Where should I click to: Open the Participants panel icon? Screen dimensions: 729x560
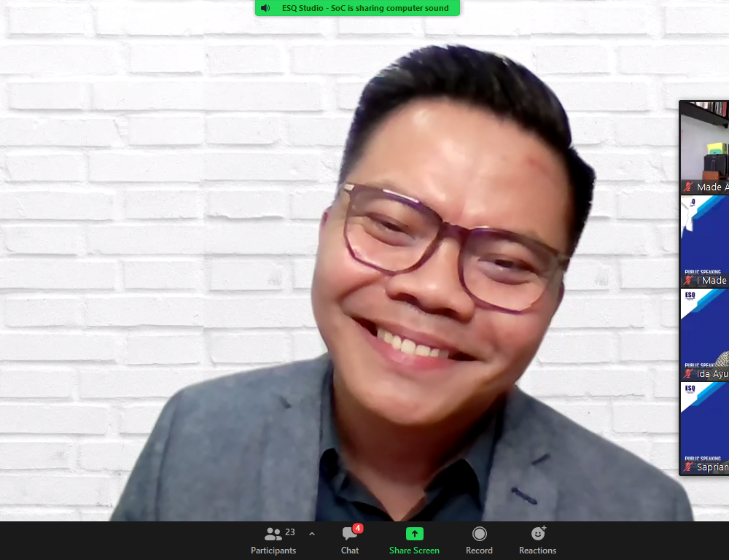pos(273,534)
